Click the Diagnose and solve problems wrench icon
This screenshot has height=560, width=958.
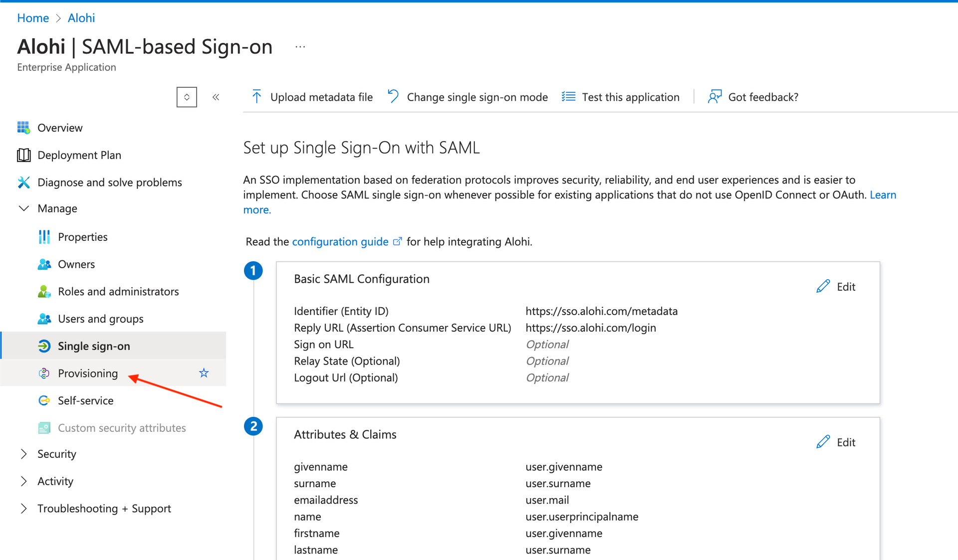click(23, 183)
